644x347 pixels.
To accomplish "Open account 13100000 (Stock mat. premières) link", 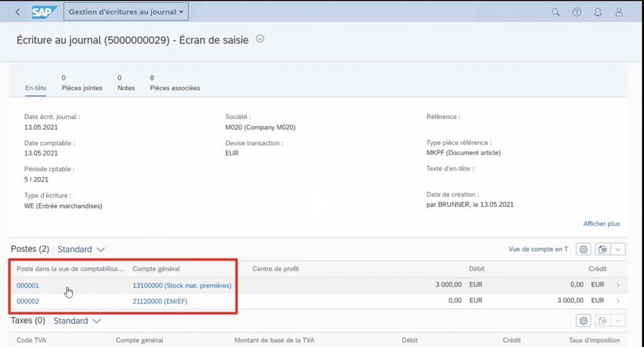I will point(182,286).
